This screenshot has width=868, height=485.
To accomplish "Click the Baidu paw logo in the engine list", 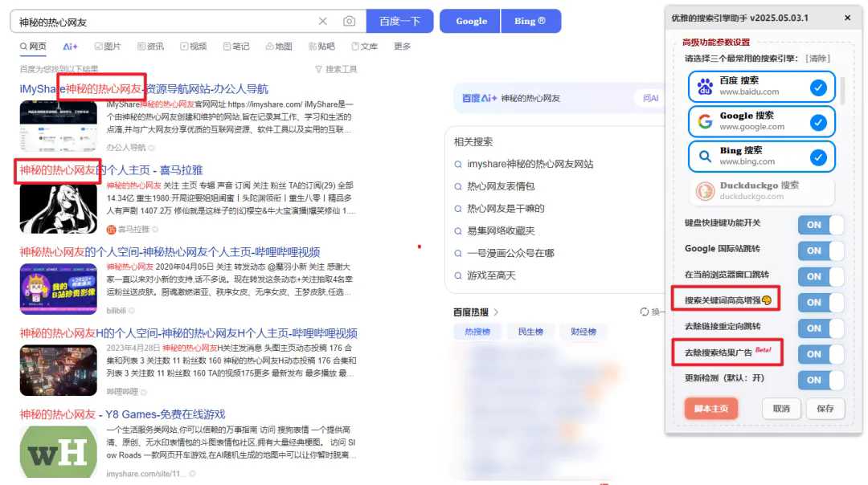I will [x=705, y=86].
